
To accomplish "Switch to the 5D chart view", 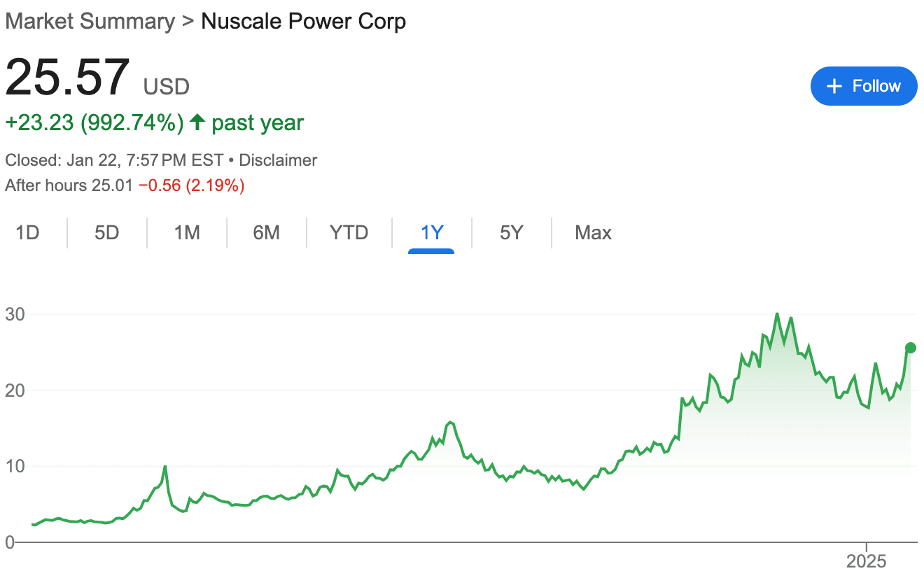I will click(x=106, y=232).
